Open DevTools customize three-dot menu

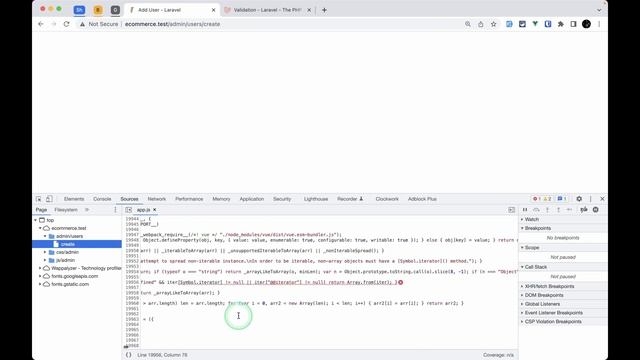(590, 199)
